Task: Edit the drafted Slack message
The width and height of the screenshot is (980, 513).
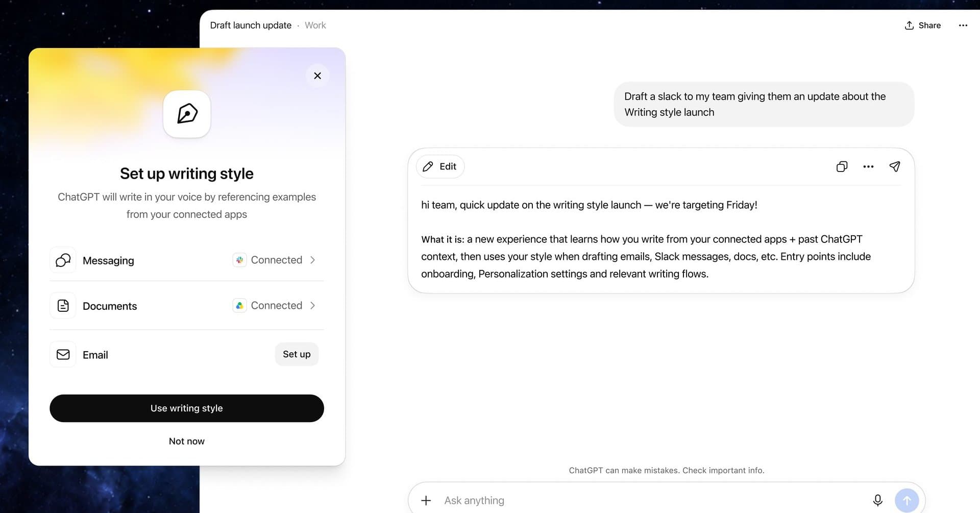Action: click(440, 166)
